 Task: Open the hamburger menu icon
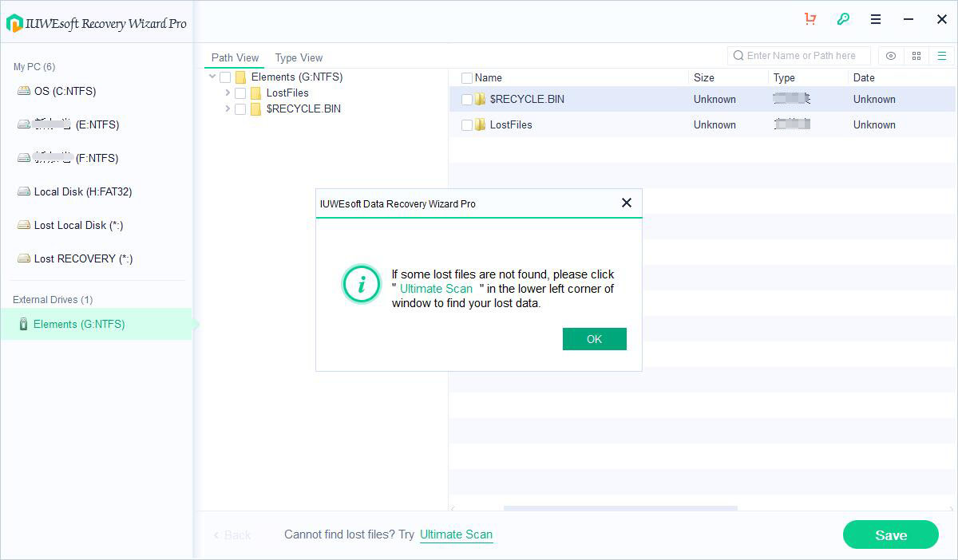click(x=876, y=19)
